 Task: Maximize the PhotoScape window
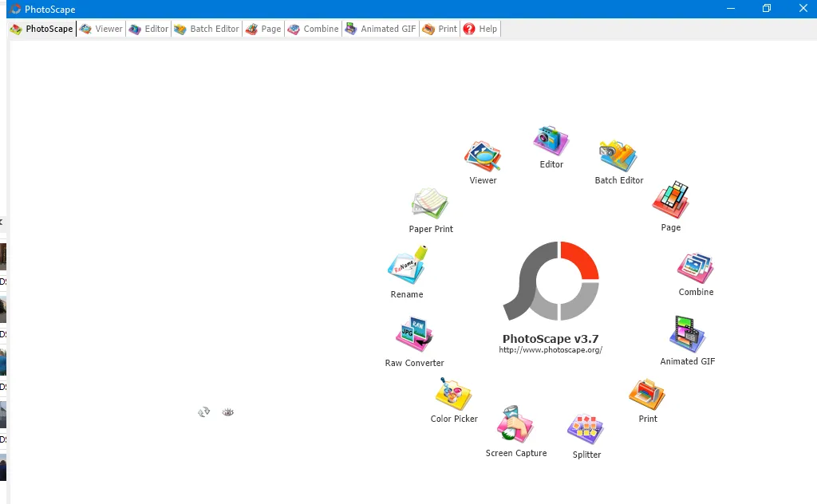767,8
